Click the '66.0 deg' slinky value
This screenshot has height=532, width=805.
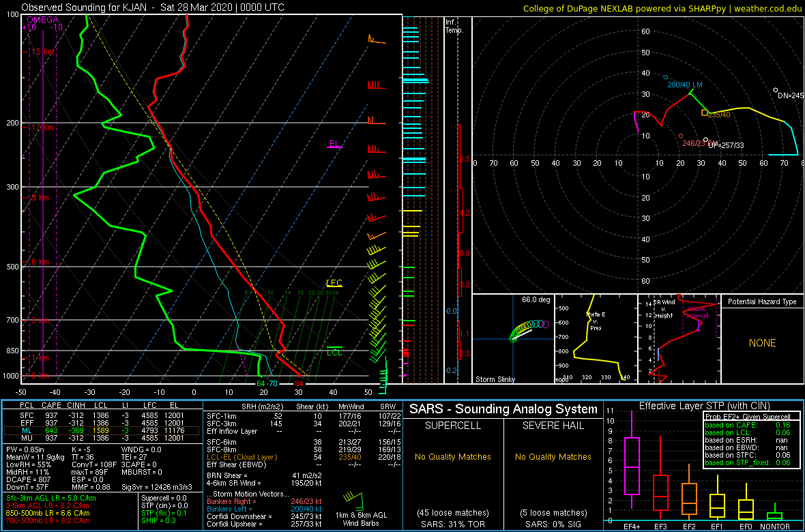coord(536,299)
